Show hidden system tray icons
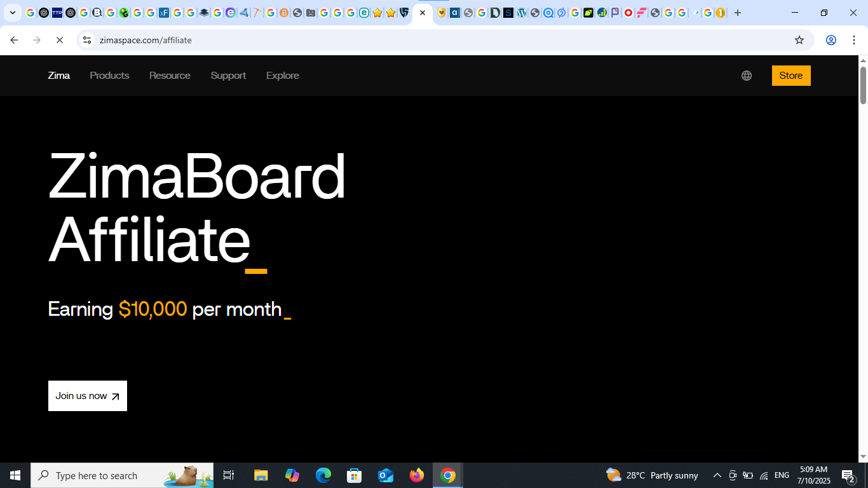The height and width of the screenshot is (488, 868). pos(717,475)
